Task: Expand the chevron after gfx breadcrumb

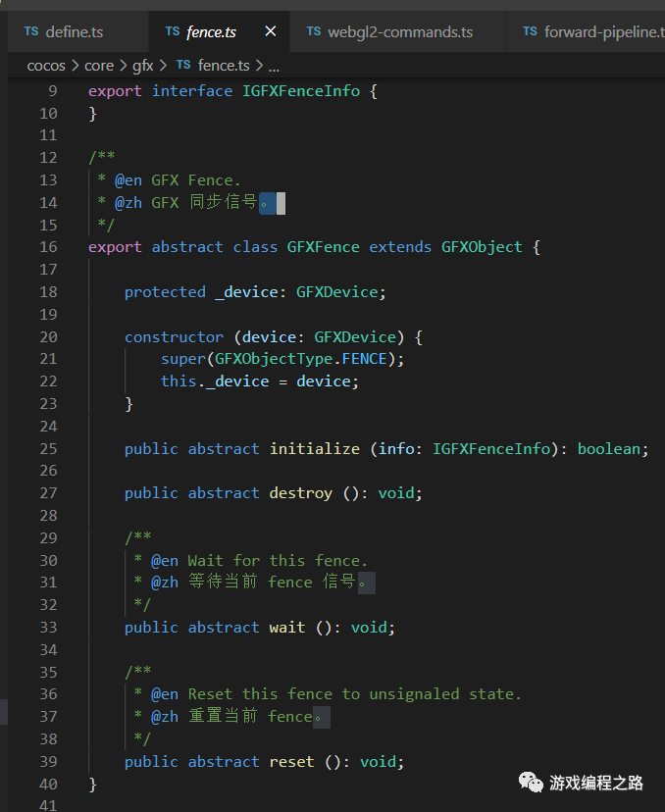Action: click(163, 66)
